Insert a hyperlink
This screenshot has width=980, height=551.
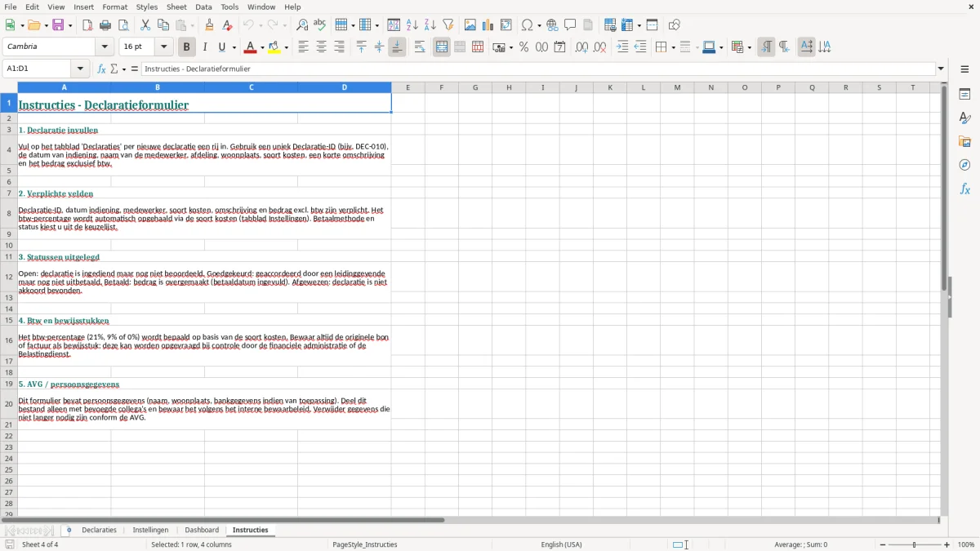point(552,25)
